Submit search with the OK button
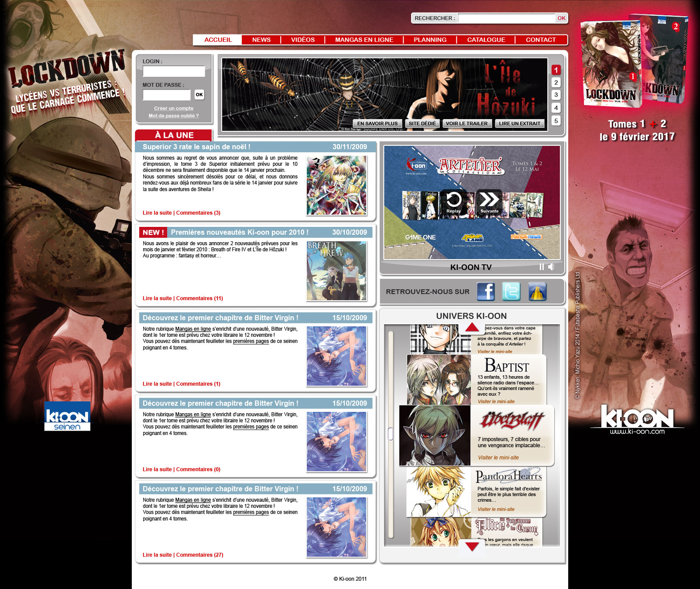The width and height of the screenshot is (700, 589). (561, 18)
